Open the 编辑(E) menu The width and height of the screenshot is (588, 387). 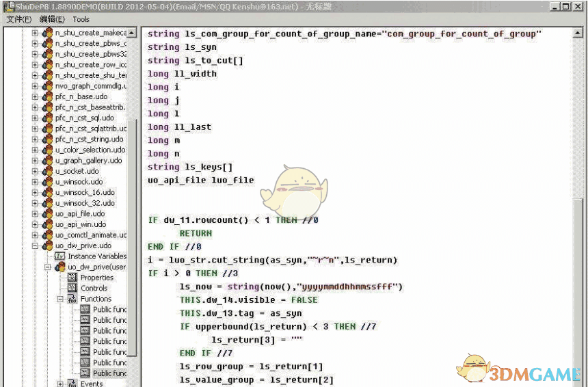[x=52, y=19]
